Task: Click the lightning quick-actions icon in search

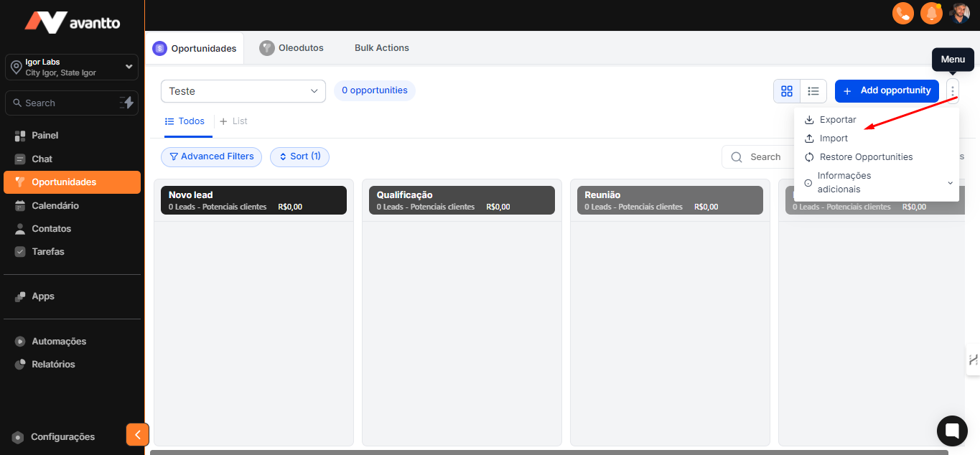Action: 127,103
